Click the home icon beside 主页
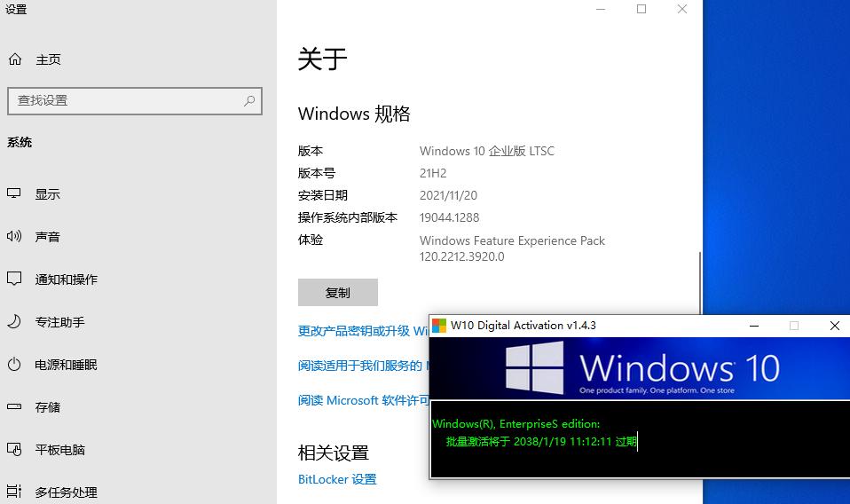 (x=15, y=59)
